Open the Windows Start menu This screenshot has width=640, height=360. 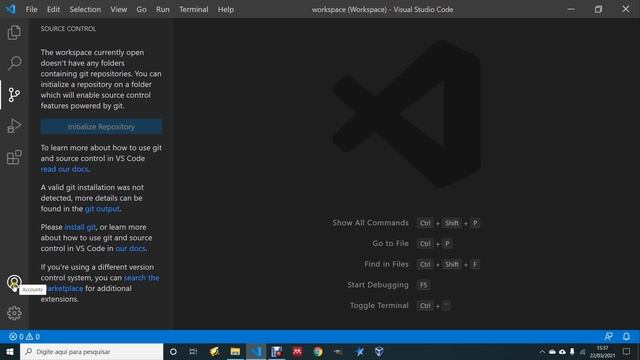click(x=10, y=351)
